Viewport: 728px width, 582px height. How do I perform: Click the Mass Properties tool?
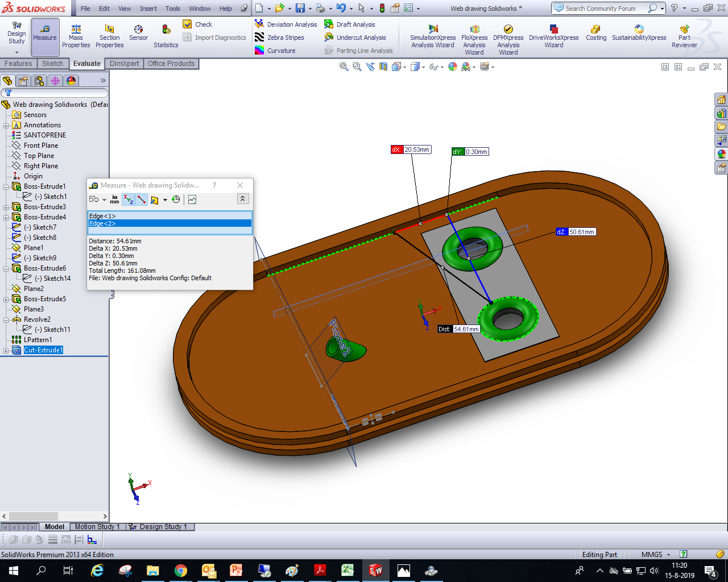[76, 36]
